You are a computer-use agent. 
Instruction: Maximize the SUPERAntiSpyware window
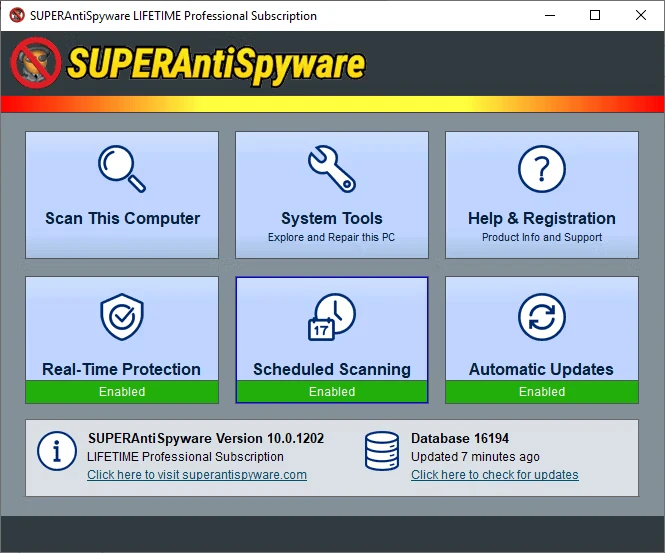pyautogui.click(x=596, y=16)
